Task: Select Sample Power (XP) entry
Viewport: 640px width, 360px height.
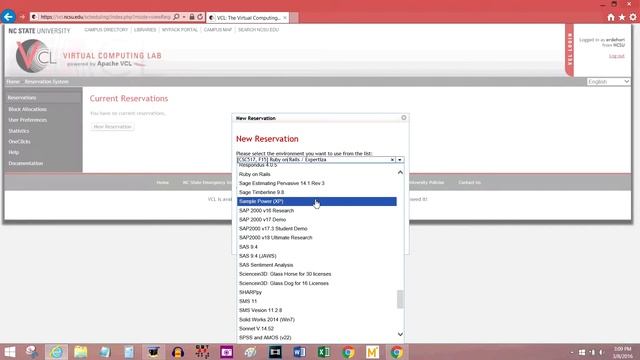Action: tap(317, 201)
